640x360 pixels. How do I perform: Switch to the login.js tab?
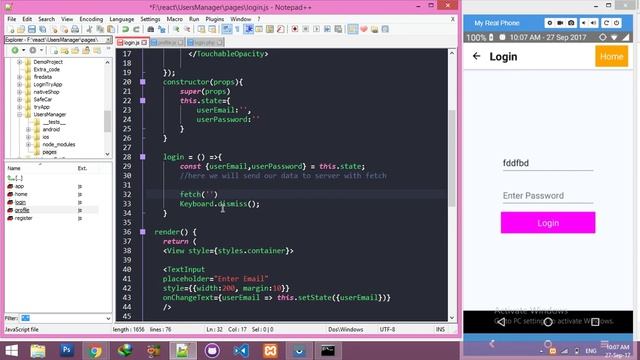tap(132, 42)
